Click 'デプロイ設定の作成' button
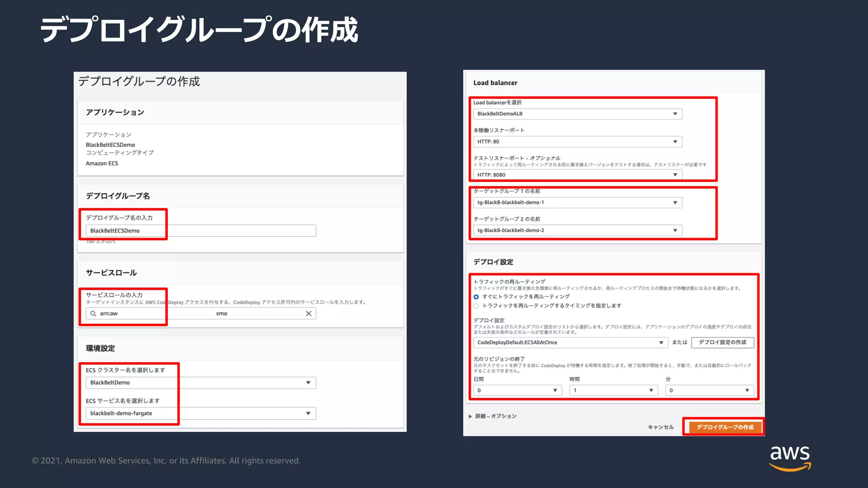Image resolution: width=868 pixels, height=488 pixels. [x=723, y=342]
